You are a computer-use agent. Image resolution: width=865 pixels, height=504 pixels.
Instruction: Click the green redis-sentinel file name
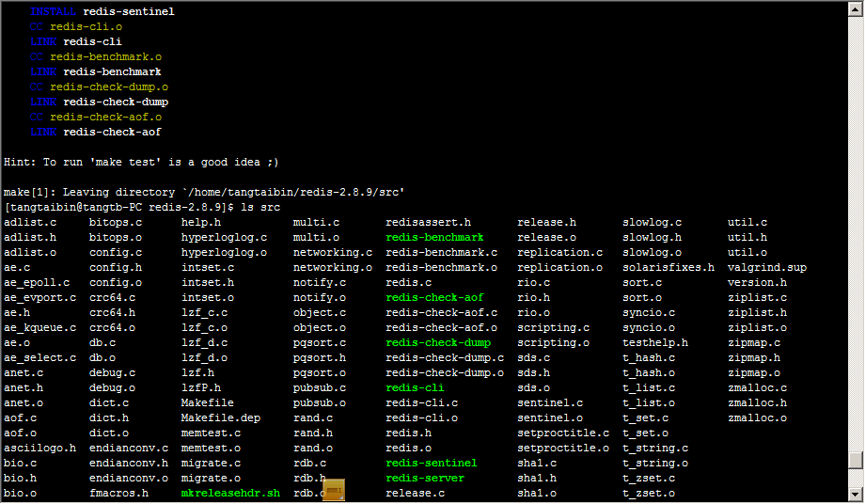coord(432,464)
